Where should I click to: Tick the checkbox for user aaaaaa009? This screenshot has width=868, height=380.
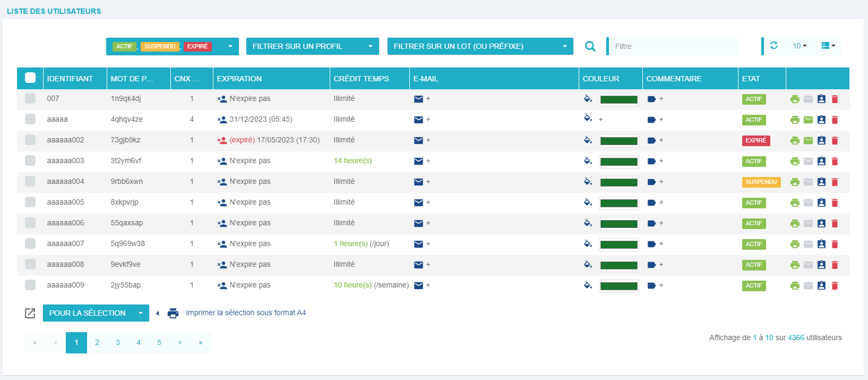pyautogui.click(x=30, y=285)
